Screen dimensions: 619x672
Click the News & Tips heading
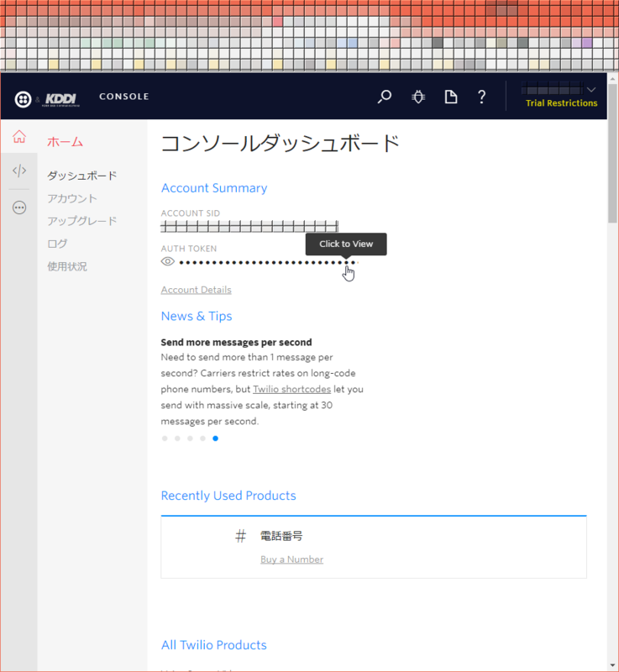click(197, 317)
